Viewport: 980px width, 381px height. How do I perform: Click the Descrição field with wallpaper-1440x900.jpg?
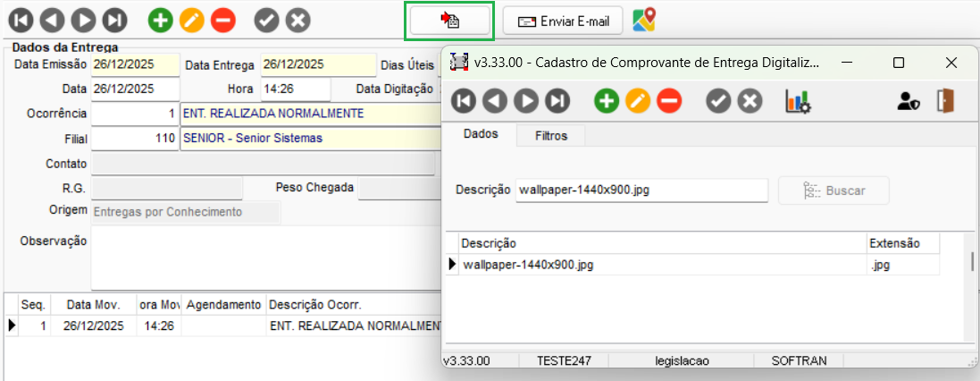coord(642,190)
